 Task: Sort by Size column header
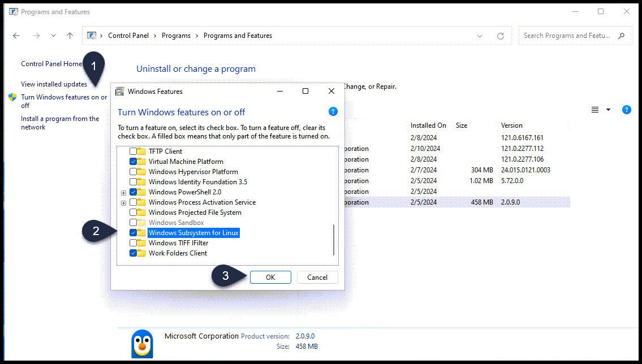pyautogui.click(x=462, y=125)
